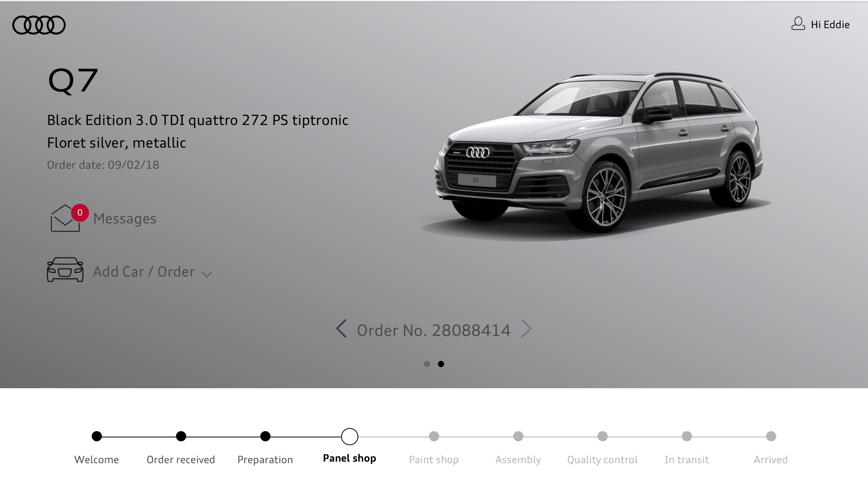Click the red unread messages badge
The image size is (868, 487).
[x=80, y=213]
